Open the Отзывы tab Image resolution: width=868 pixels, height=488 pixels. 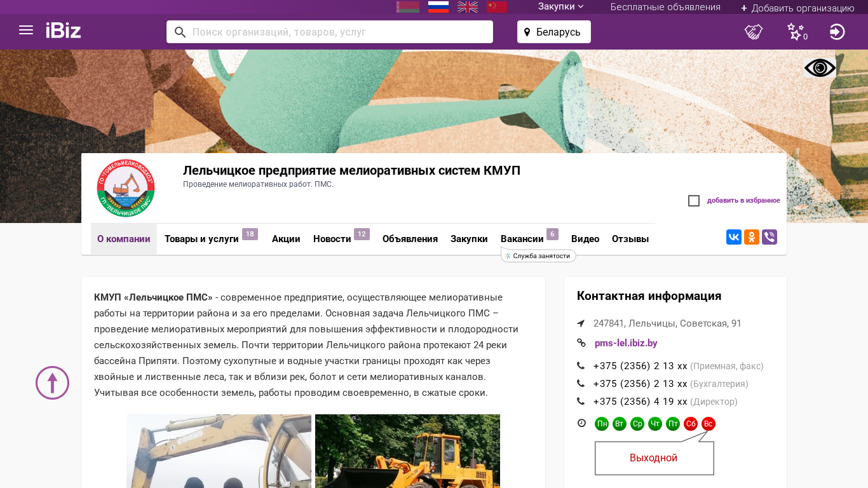click(x=630, y=239)
